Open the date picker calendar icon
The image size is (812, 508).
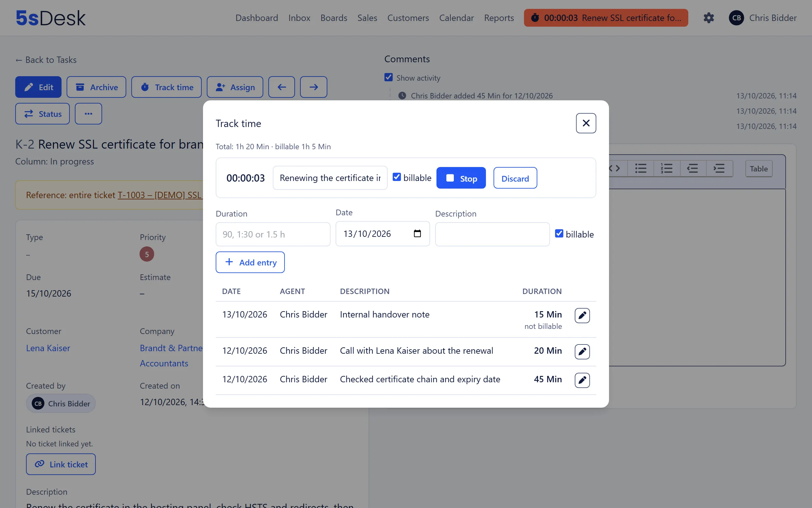[x=417, y=233]
